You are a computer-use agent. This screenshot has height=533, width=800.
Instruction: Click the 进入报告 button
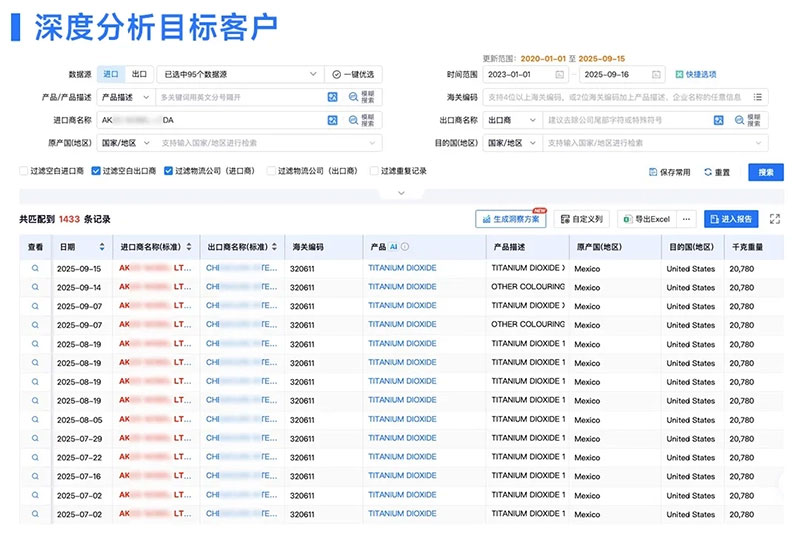point(731,219)
